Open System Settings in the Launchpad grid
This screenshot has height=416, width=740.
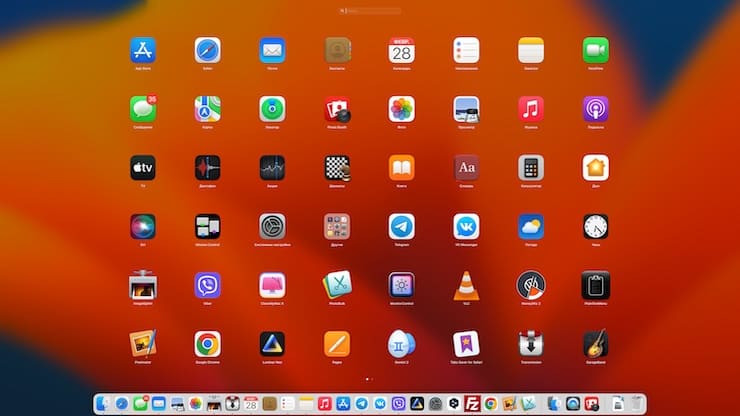click(x=272, y=227)
